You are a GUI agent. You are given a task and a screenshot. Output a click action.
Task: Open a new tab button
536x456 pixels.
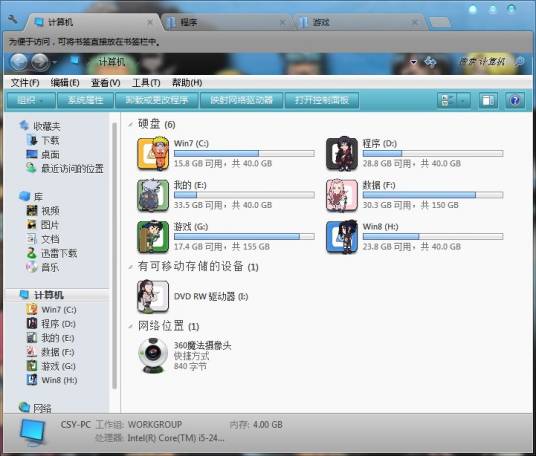coord(440,23)
